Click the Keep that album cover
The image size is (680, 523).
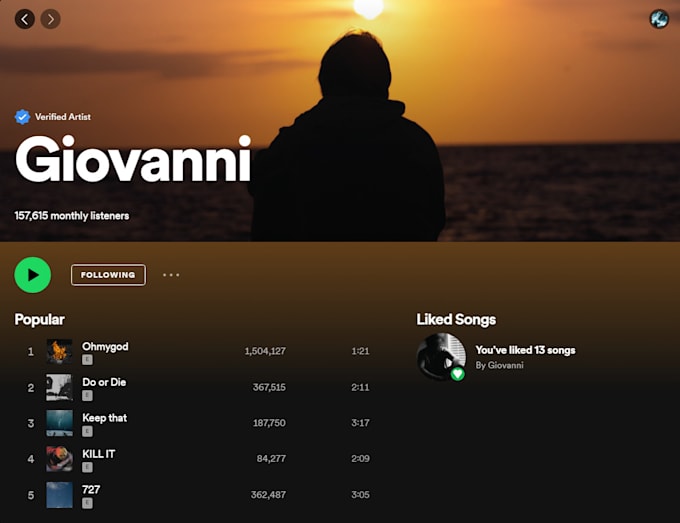59,423
